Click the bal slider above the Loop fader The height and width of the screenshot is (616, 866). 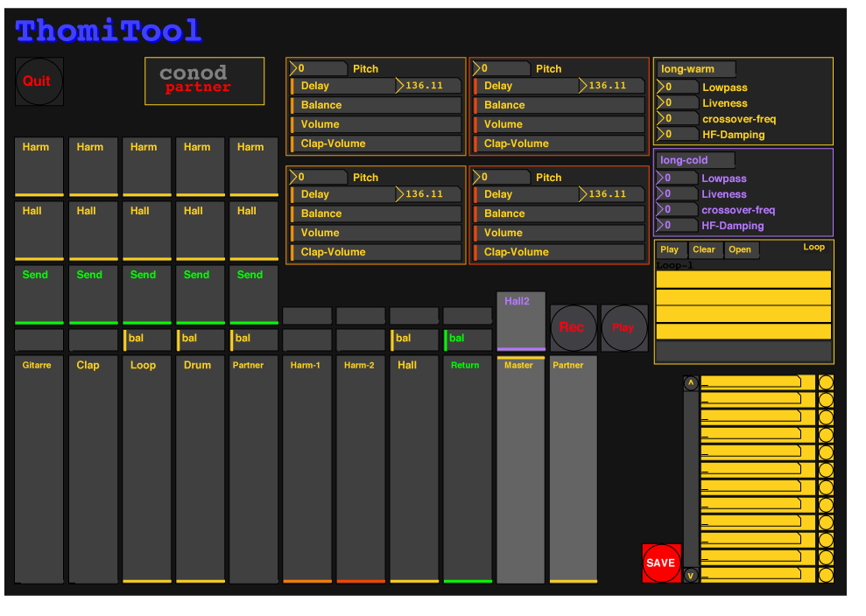point(147,340)
